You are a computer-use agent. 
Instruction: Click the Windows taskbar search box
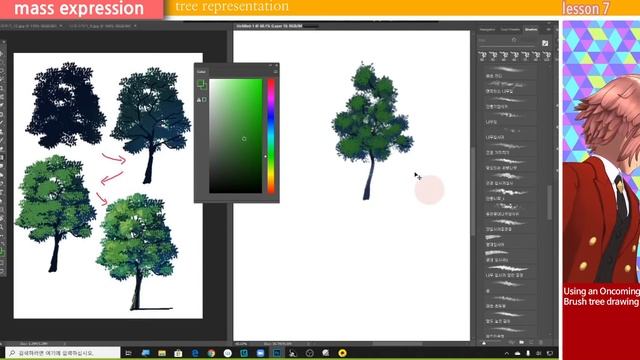[x=63, y=353]
